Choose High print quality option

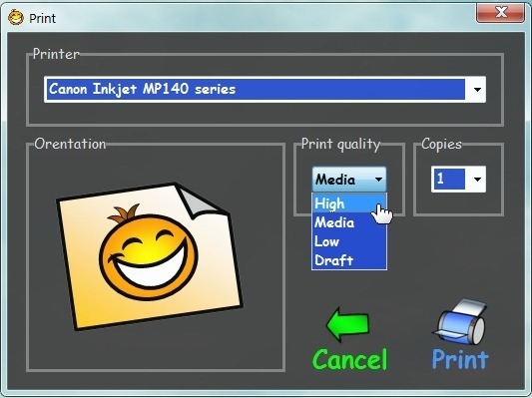pyautogui.click(x=349, y=203)
